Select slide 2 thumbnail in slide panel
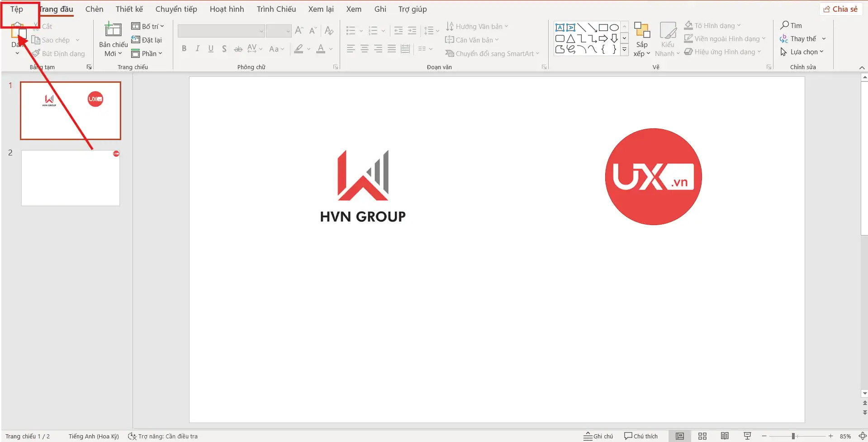 click(x=71, y=178)
